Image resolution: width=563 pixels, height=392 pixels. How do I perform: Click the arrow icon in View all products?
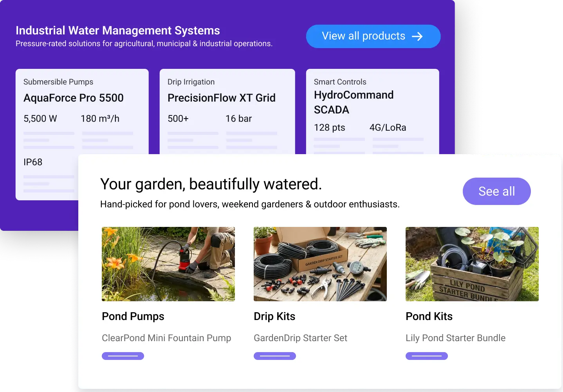[x=417, y=36]
